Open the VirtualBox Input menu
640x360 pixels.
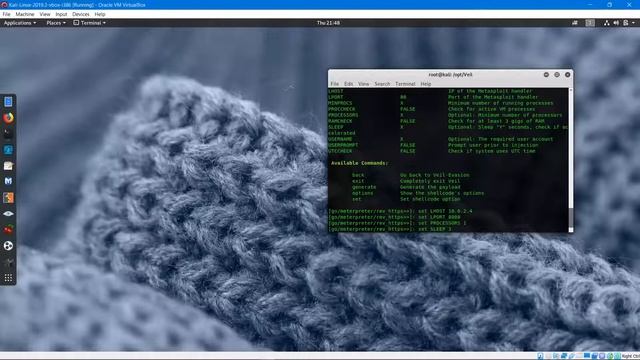tap(61, 14)
